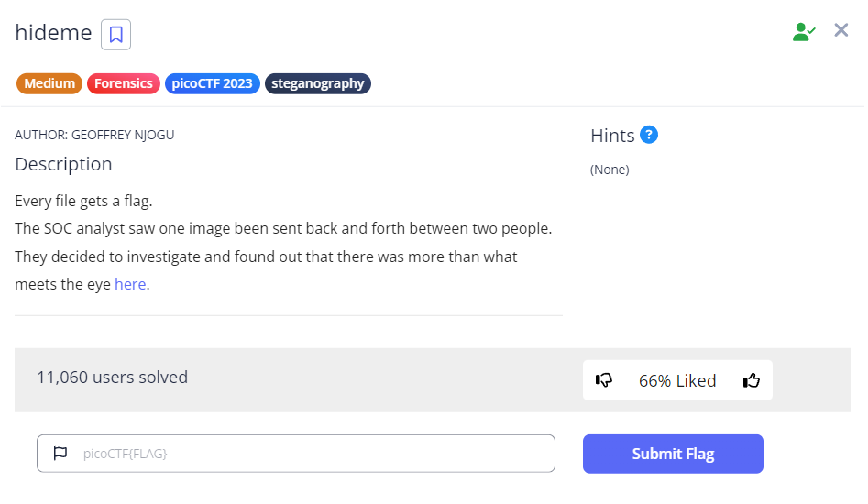Click the hideme challenge title
The height and width of the screenshot is (504, 868).
pyautogui.click(x=53, y=33)
